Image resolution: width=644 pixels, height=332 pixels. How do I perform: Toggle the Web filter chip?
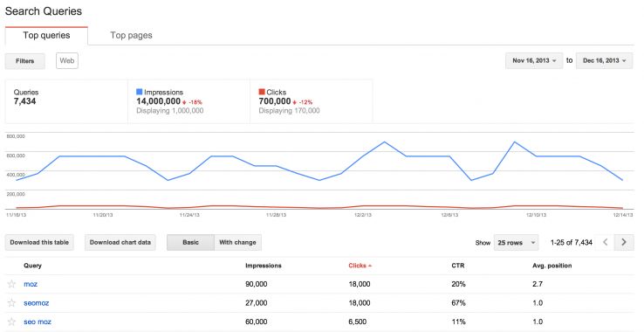pos(67,61)
